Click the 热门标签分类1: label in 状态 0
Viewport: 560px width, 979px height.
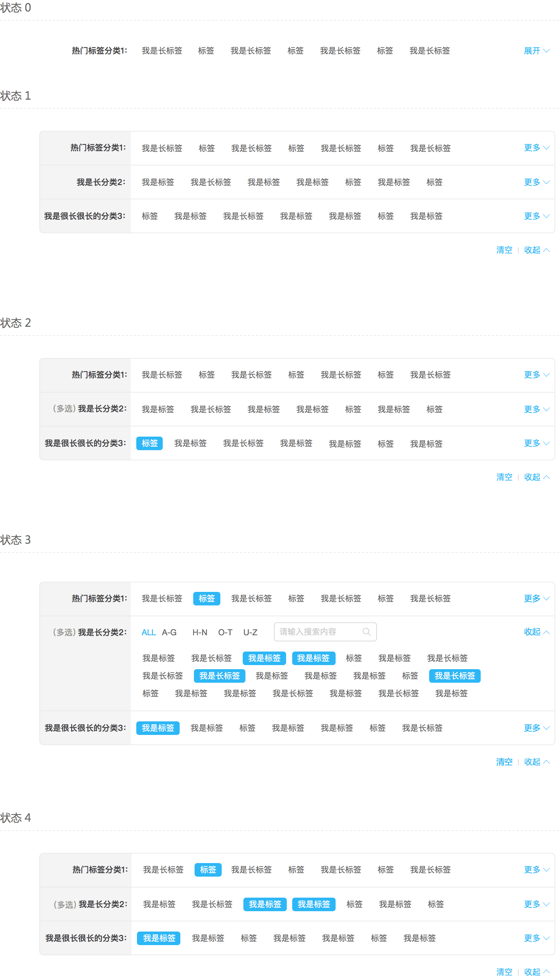99,51
